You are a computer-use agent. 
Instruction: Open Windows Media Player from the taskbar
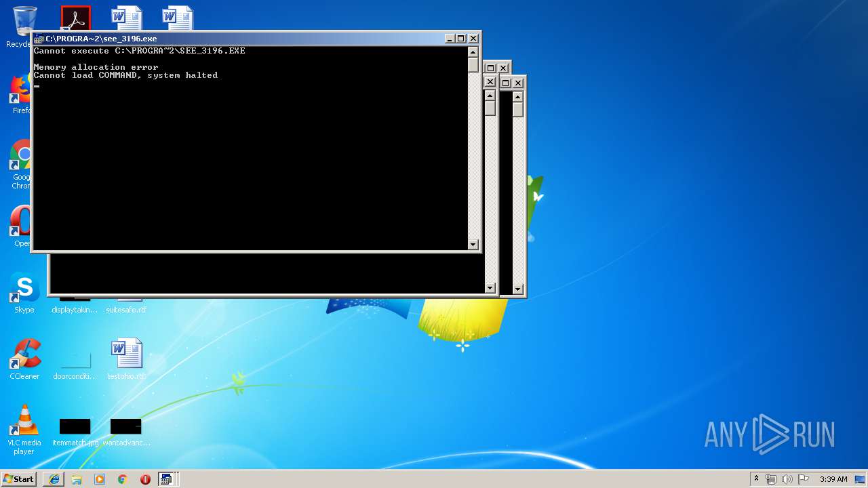click(x=100, y=479)
